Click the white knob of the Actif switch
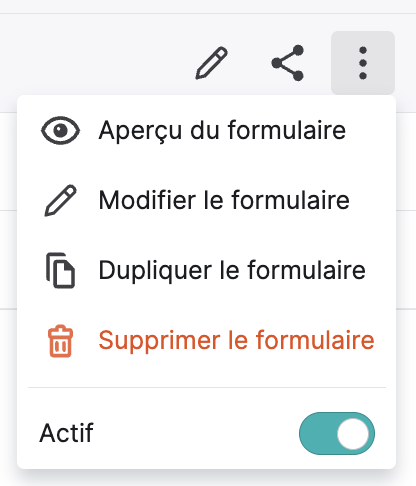This screenshot has height=486, width=416. coord(353,434)
